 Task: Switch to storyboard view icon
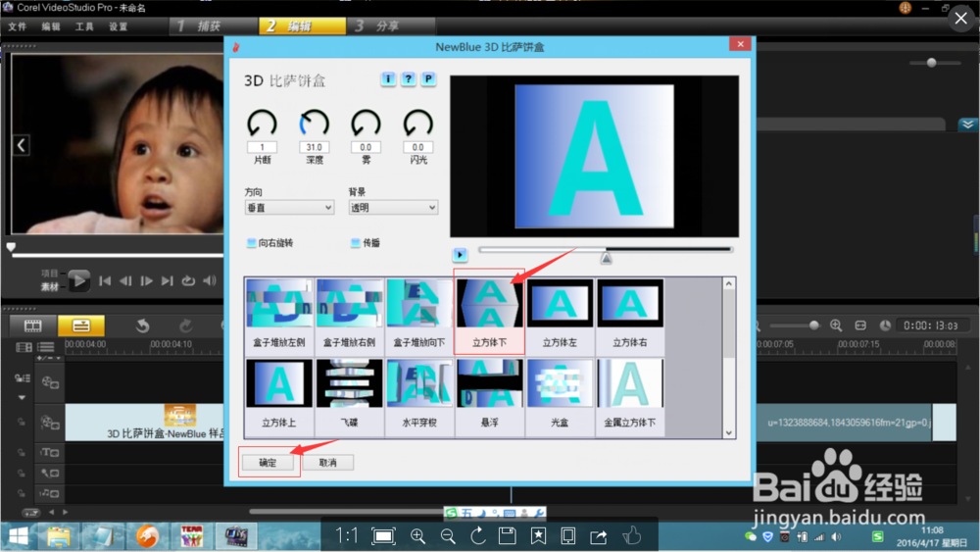point(33,326)
